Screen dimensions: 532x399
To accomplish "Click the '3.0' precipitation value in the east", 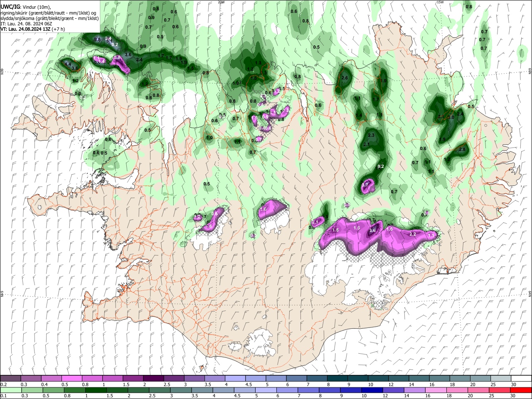I will [451, 118].
